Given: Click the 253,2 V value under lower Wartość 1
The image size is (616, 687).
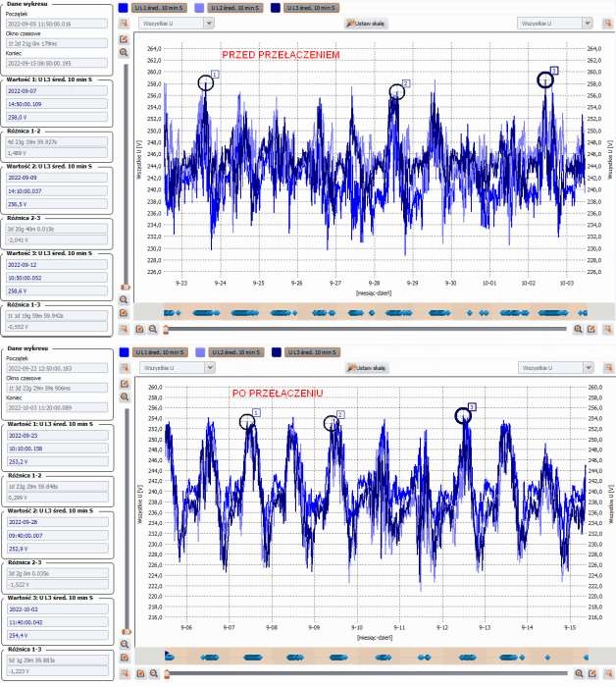Looking at the screenshot, I should pyautogui.click(x=57, y=461).
